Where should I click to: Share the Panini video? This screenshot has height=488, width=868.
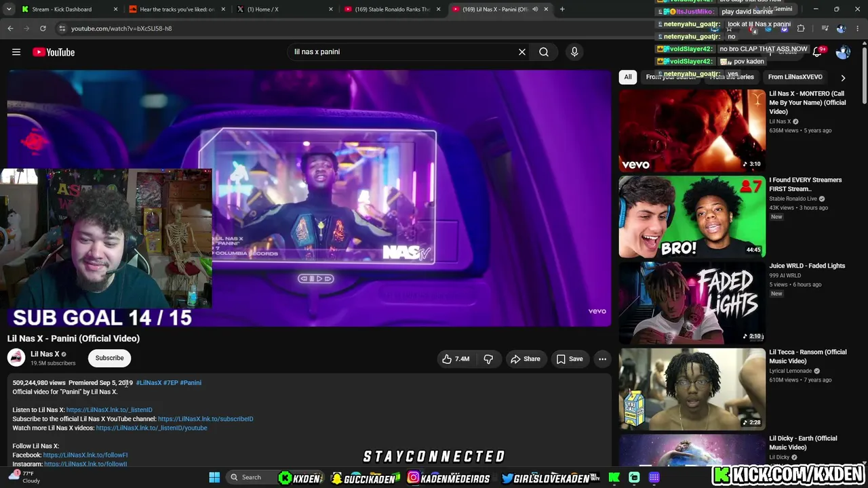[x=526, y=359]
